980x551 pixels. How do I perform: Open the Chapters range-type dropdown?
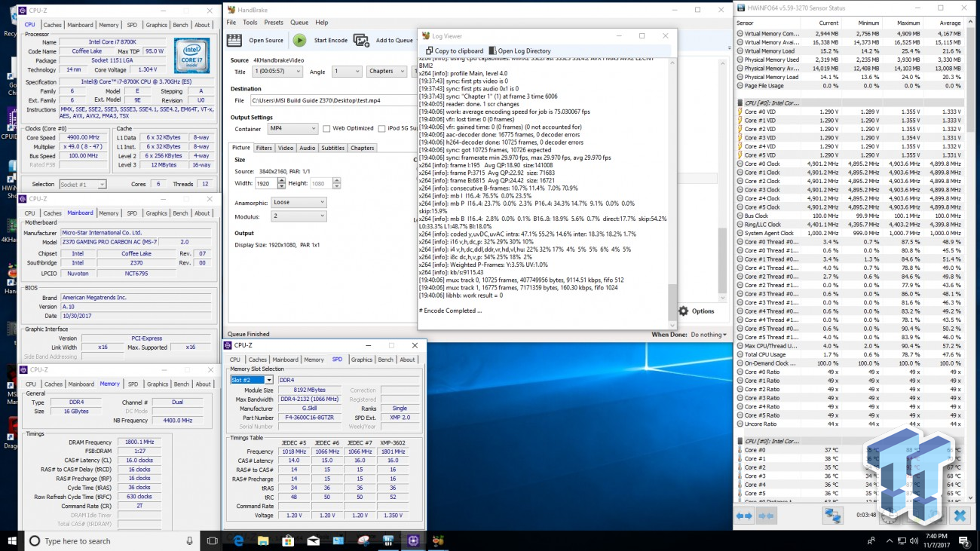387,72
